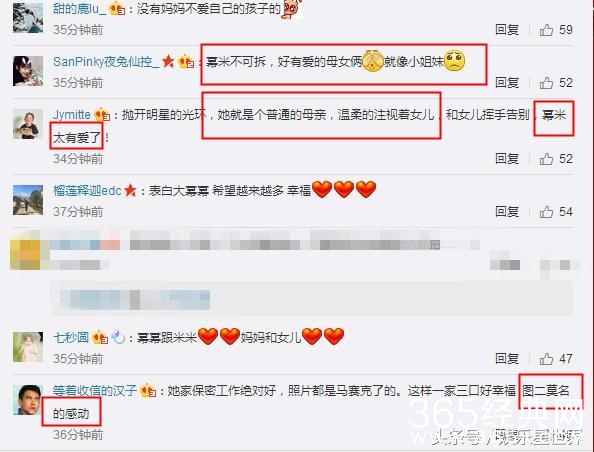Click thumbs-up on SanPinky夜兔仙控_ comment
The width and height of the screenshot is (594, 452).
click(x=546, y=83)
